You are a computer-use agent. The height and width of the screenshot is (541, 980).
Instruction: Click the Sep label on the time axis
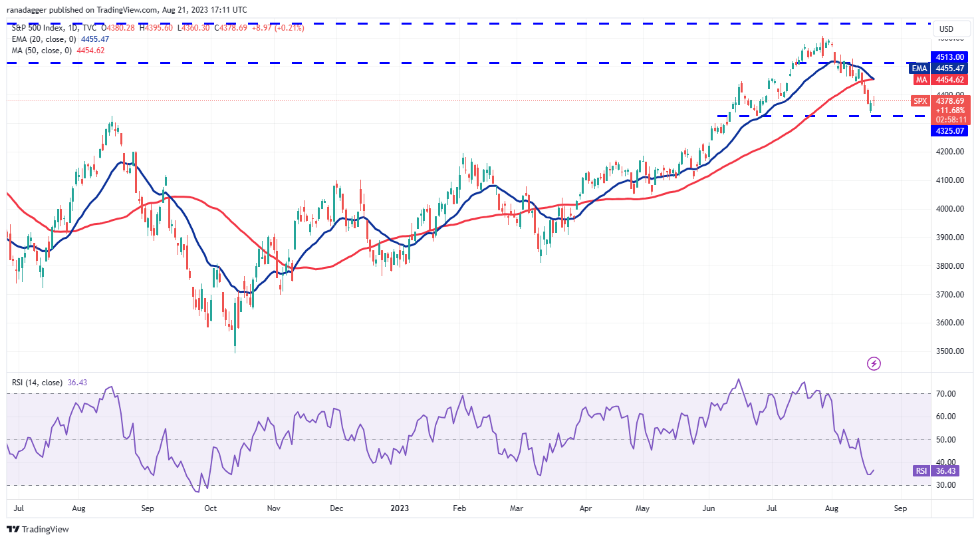[901, 508]
